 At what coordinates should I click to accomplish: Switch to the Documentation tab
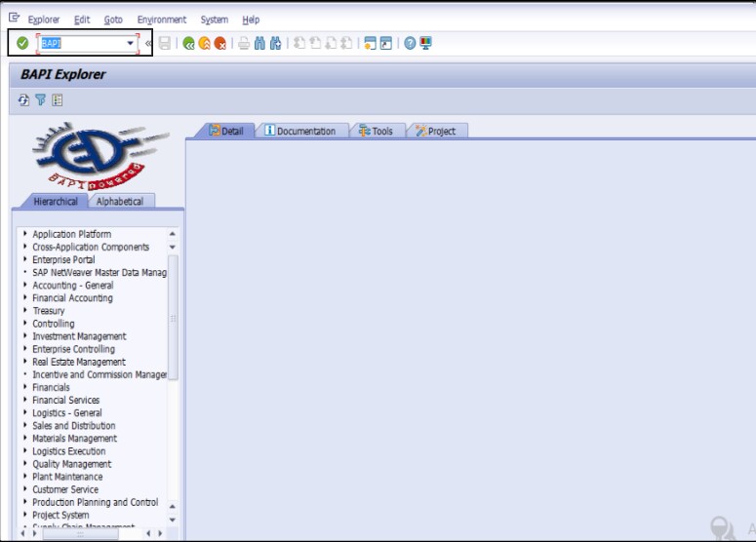[300, 131]
